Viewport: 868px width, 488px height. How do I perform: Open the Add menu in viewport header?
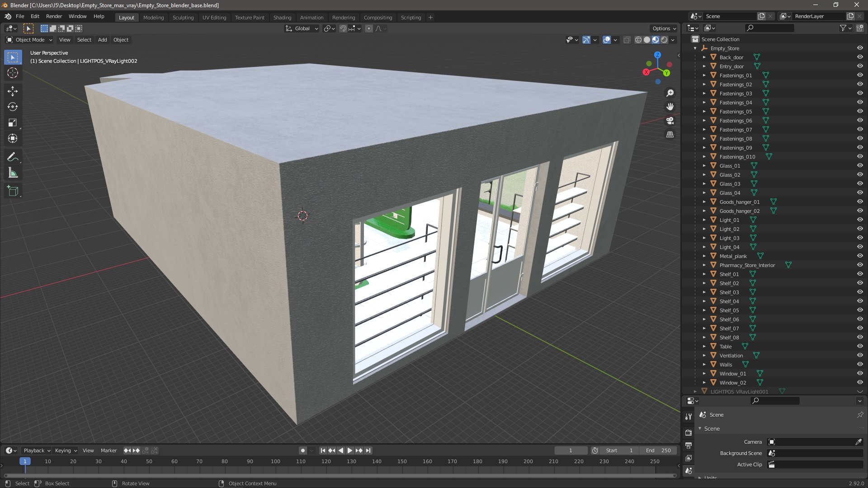103,40
